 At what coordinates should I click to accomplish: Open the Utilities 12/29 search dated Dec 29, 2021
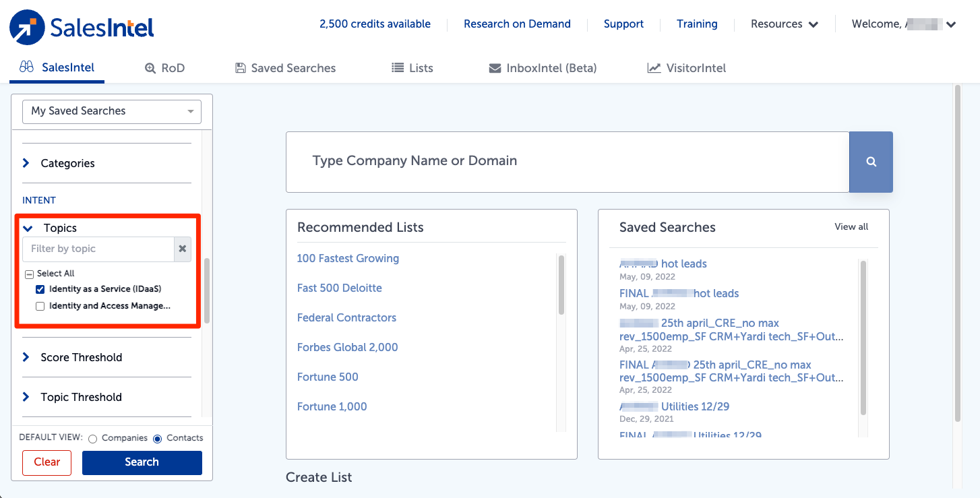(675, 407)
